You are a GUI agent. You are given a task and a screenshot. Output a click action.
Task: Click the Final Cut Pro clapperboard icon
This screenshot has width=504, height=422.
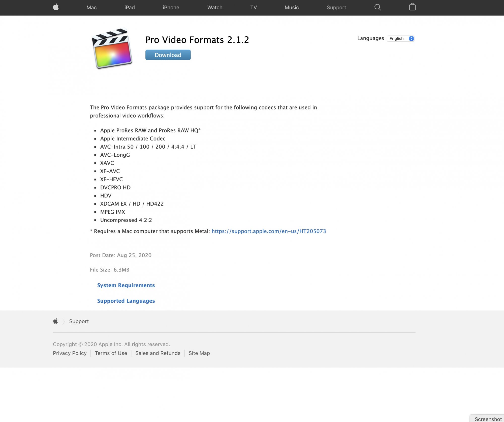112,48
